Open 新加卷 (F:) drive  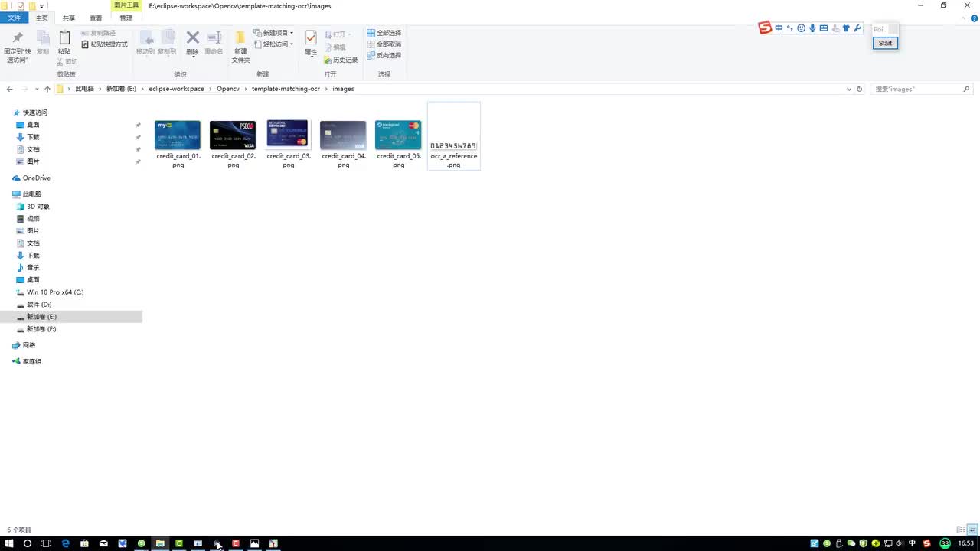coord(36,329)
